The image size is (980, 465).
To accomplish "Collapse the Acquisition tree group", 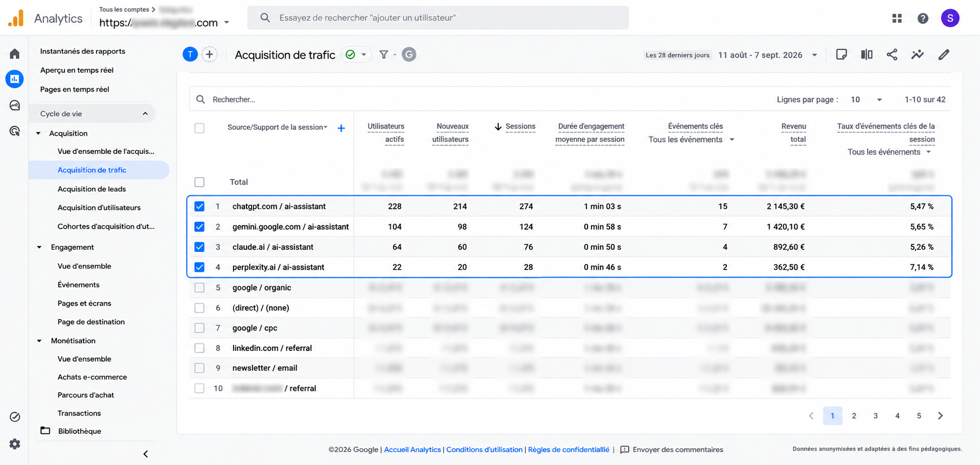I will point(38,133).
